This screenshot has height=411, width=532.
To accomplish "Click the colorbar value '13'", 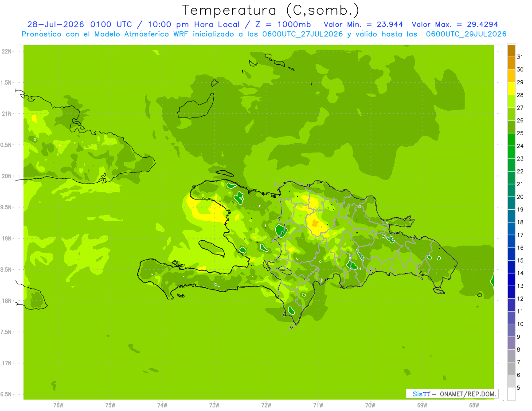I will [520, 286].
